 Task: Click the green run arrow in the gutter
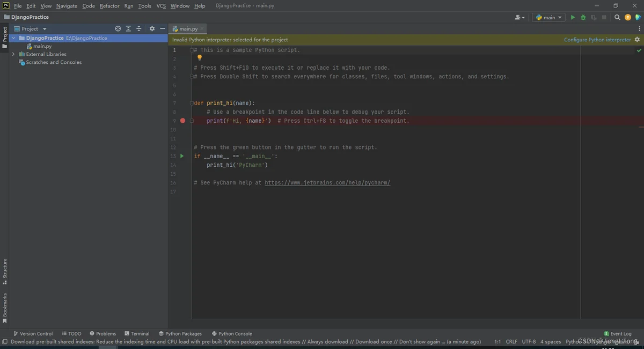tap(182, 156)
